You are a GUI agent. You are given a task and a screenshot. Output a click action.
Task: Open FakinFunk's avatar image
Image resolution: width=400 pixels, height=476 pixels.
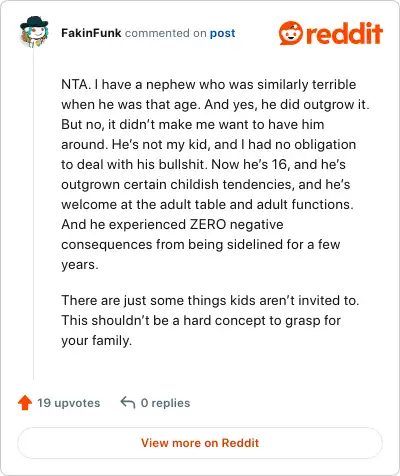click(34, 32)
